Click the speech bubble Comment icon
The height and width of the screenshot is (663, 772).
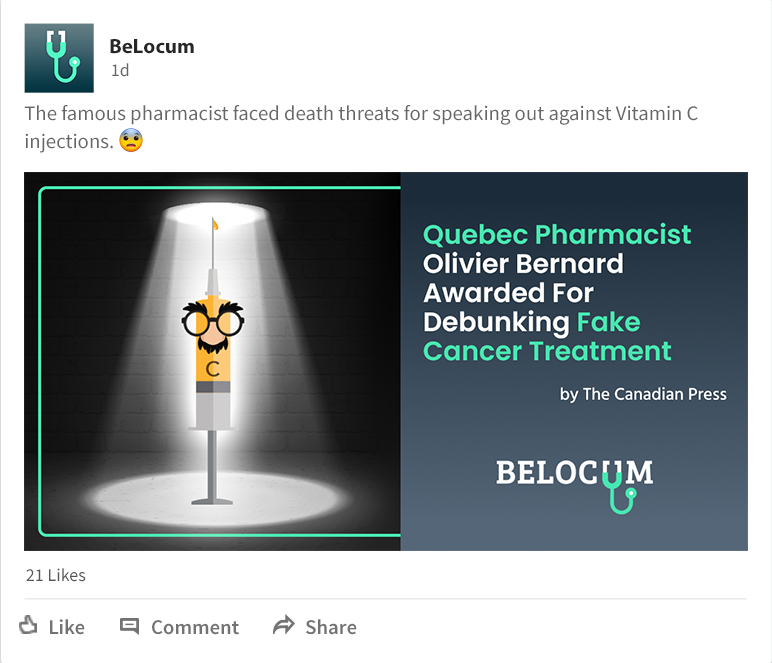[129, 626]
